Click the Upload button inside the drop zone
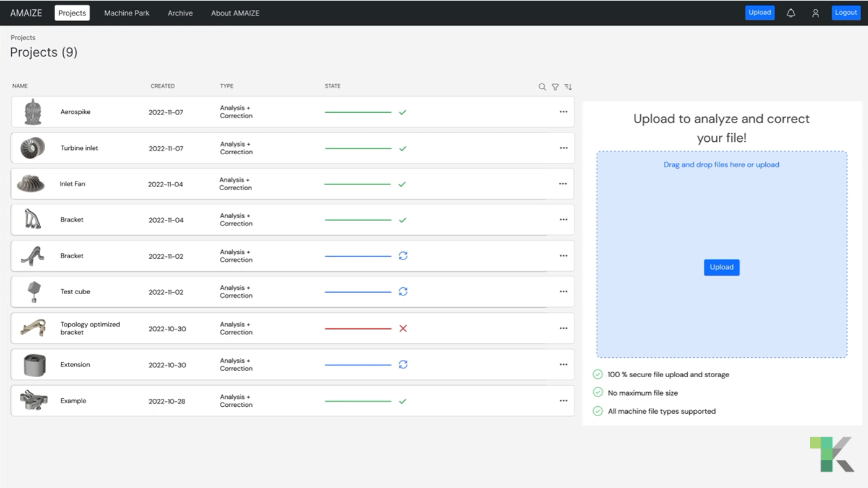The height and width of the screenshot is (488, 868). click(x=722, y=268)
